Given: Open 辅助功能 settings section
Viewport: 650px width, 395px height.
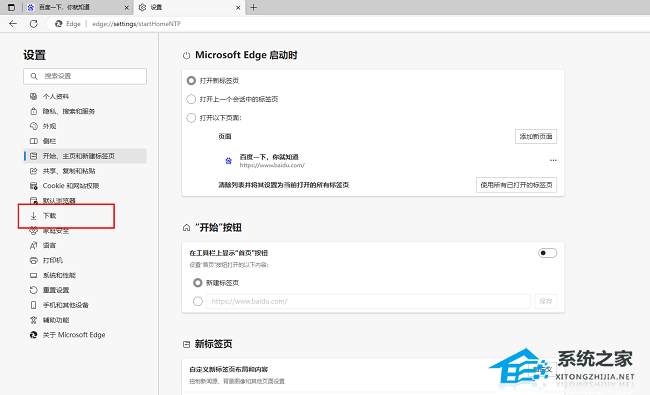Looking at the screenshot, I should [x=85, y=320].
